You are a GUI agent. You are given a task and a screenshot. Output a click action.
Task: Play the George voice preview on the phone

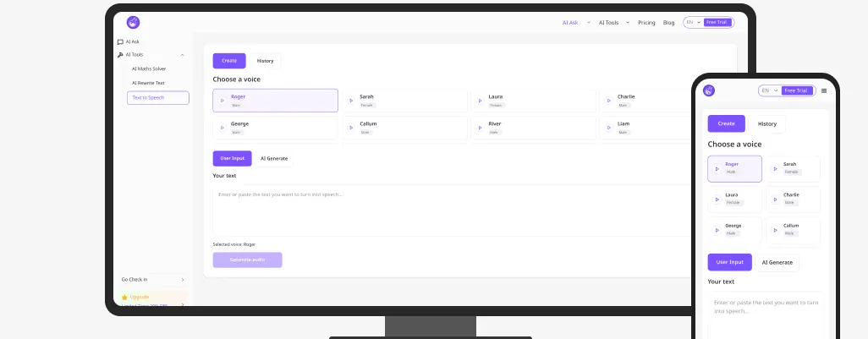pyautogui.click(x=717, y=230)
